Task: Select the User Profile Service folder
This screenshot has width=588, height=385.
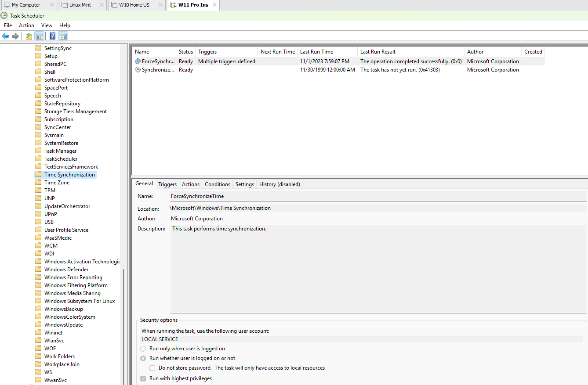Action: [66, 230]
